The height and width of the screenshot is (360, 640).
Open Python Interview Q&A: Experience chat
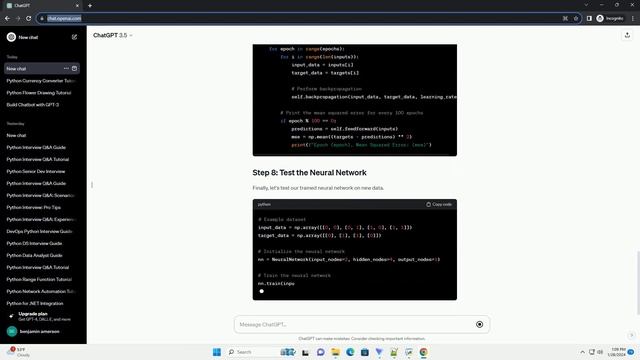tap(41, 220)
